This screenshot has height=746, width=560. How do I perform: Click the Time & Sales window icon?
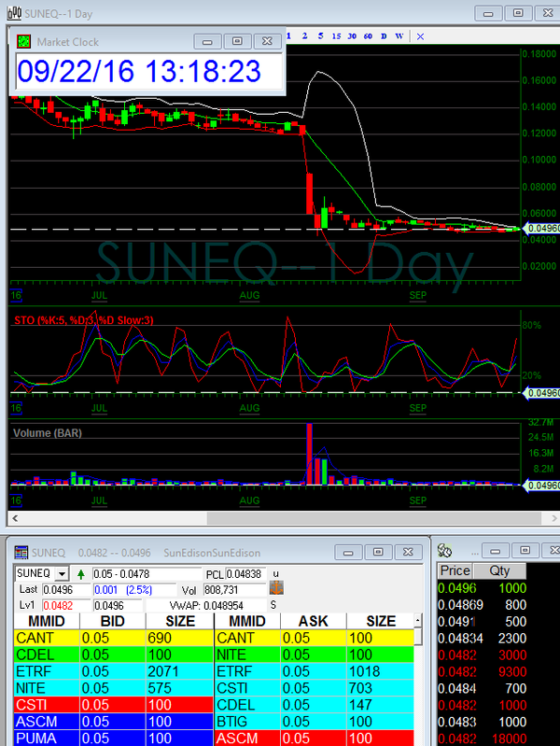(445, 551)
